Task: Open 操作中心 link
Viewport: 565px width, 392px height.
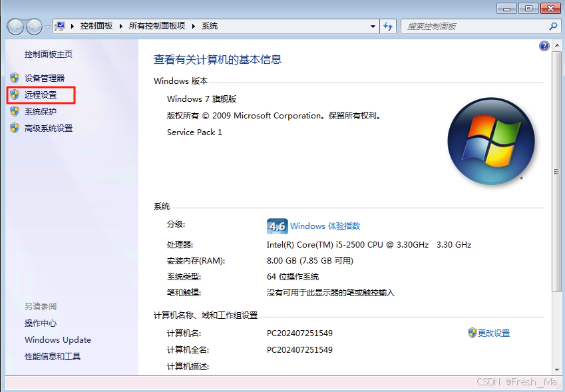Action: click(x=41, y=323)
